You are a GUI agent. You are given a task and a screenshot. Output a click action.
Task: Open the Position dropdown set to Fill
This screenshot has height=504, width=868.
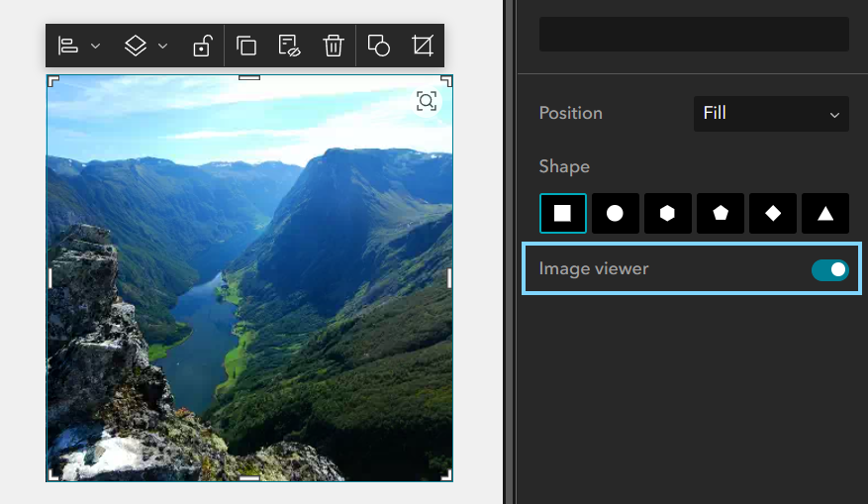771,114
